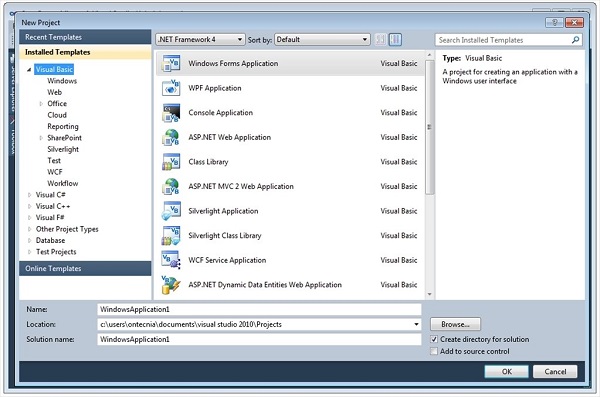
Task: Click the ASP.NET MVC 2 Web Application icon
Action: tap(171, 186)
